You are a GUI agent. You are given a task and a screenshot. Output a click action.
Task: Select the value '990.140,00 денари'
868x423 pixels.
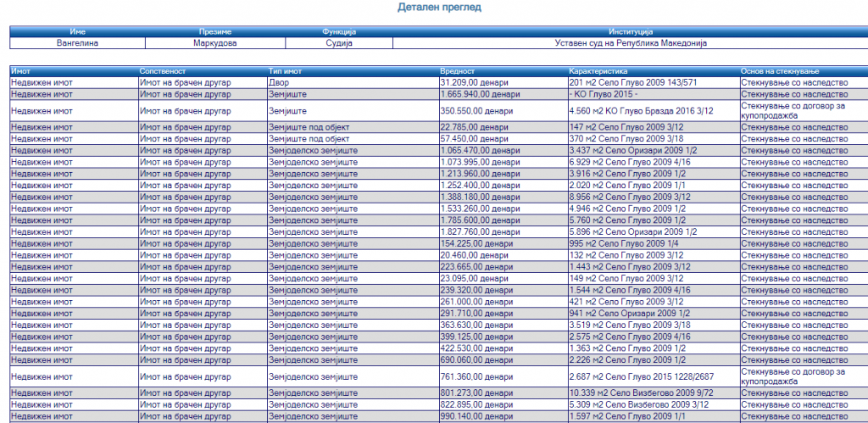pos(476,417)
